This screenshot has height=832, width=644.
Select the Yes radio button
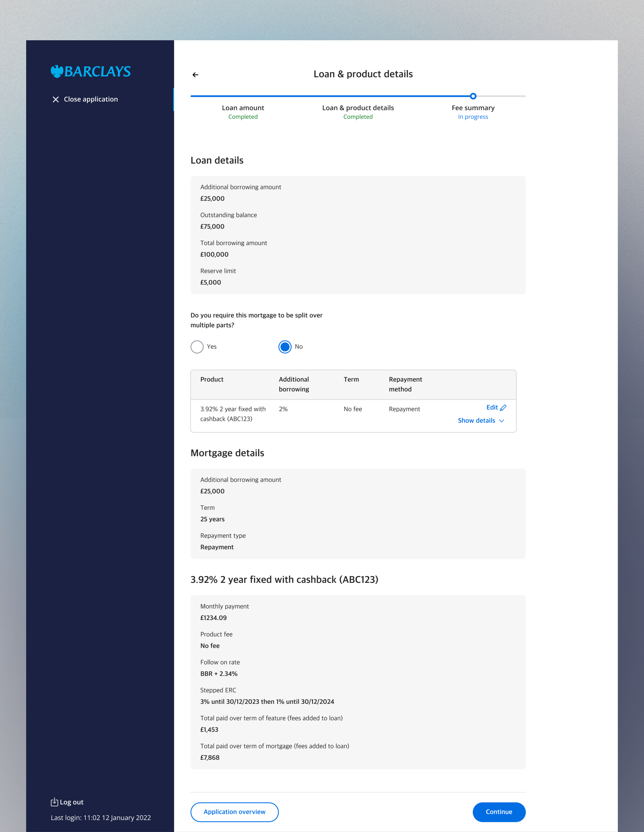pyautogui.click(x=197, y=347)
